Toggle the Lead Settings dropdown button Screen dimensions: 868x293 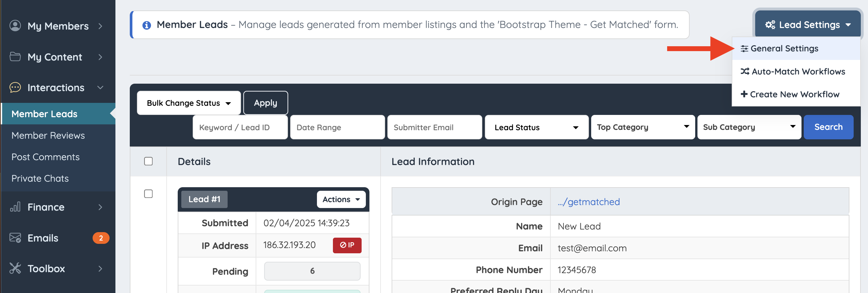point(807,24)
